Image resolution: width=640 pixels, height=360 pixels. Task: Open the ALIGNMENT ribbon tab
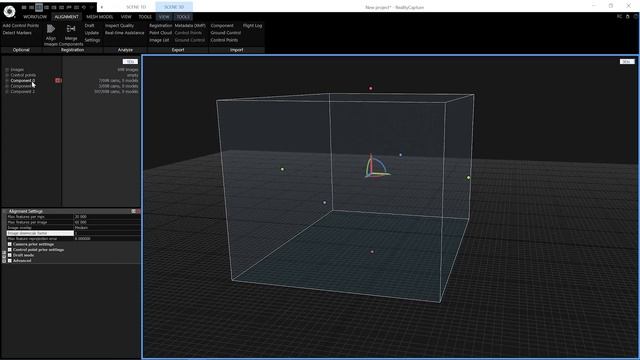(67, 17)
